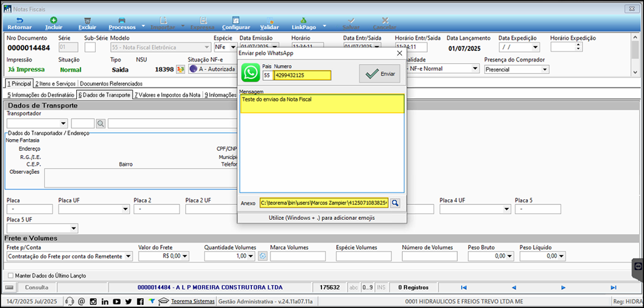644x308 pixels.
Task: Open the Teorema Sistemas link
Action: pyautogui.click(x=193, y=301)
